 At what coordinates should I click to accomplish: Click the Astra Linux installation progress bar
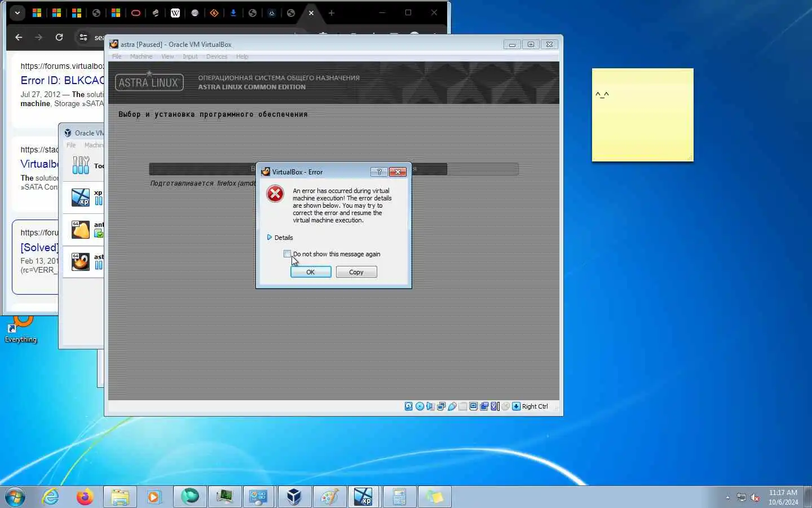pos(334,169)
